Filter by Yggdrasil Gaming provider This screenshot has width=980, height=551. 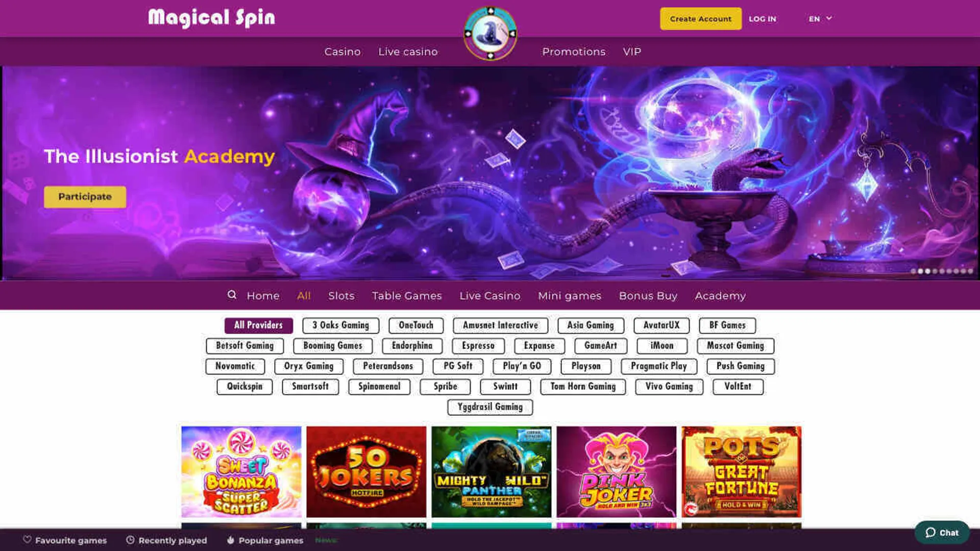click(x=490, y=407)
